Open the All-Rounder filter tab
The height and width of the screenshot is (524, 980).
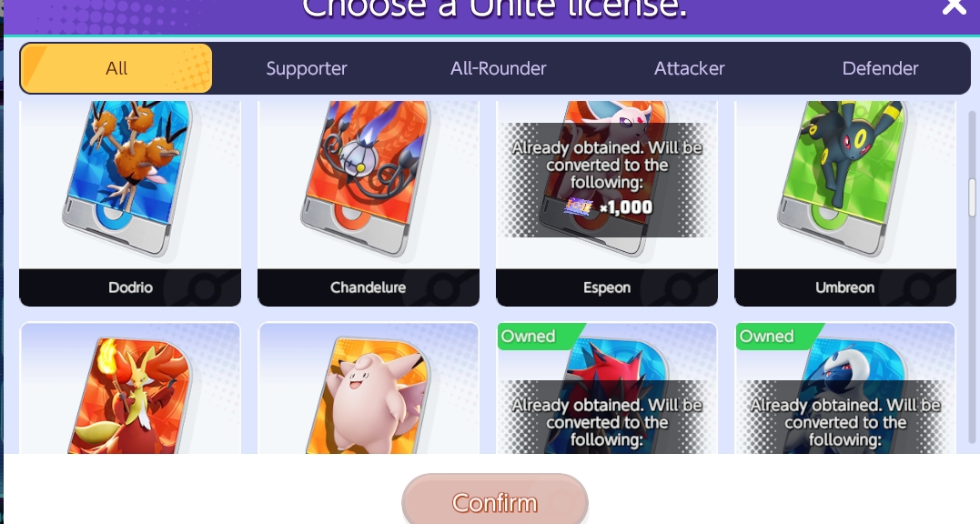(x=498, y=68)
